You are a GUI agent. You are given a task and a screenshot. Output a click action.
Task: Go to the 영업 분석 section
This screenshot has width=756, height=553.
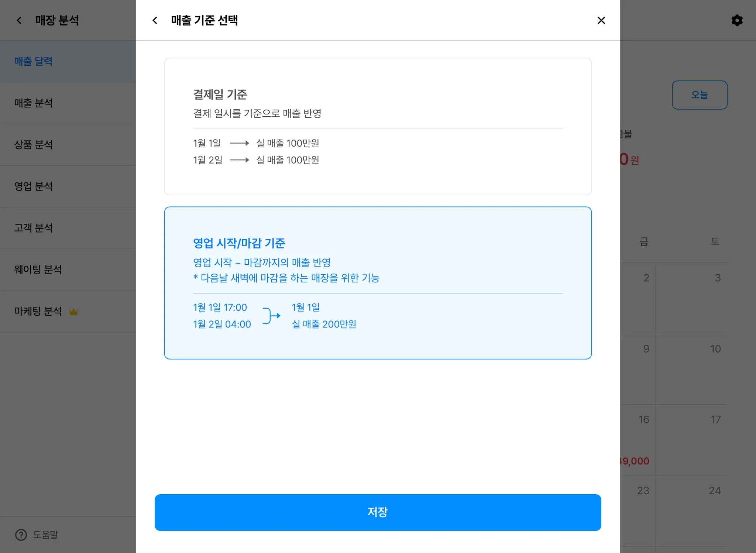pyautogui.click(x=34, y=186)
